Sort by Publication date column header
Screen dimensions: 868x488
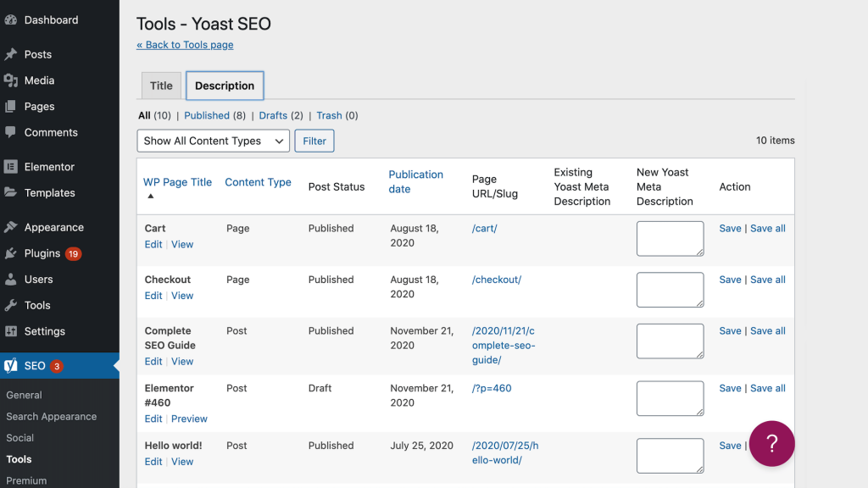click(x=415, y=181)
